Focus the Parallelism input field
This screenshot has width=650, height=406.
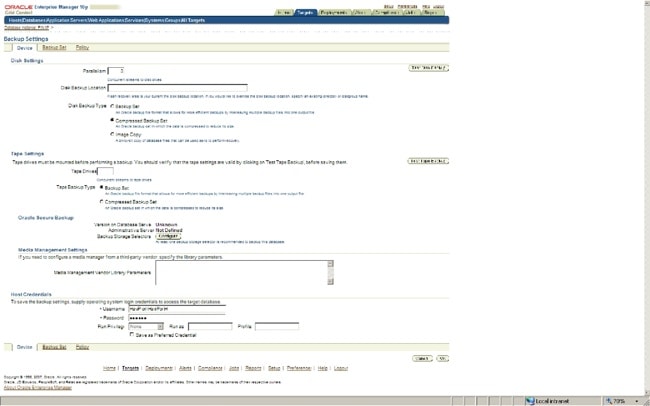[x=116, y=71]
